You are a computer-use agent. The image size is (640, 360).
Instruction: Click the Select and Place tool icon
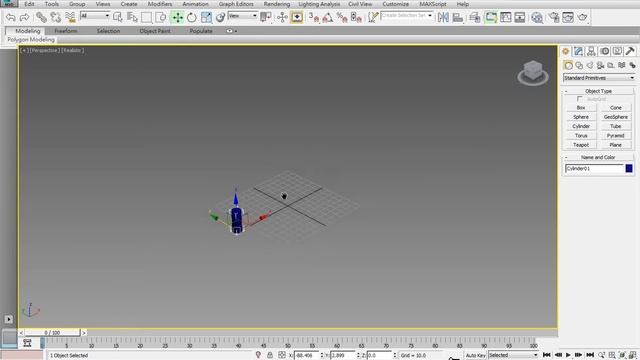[220, 17]
